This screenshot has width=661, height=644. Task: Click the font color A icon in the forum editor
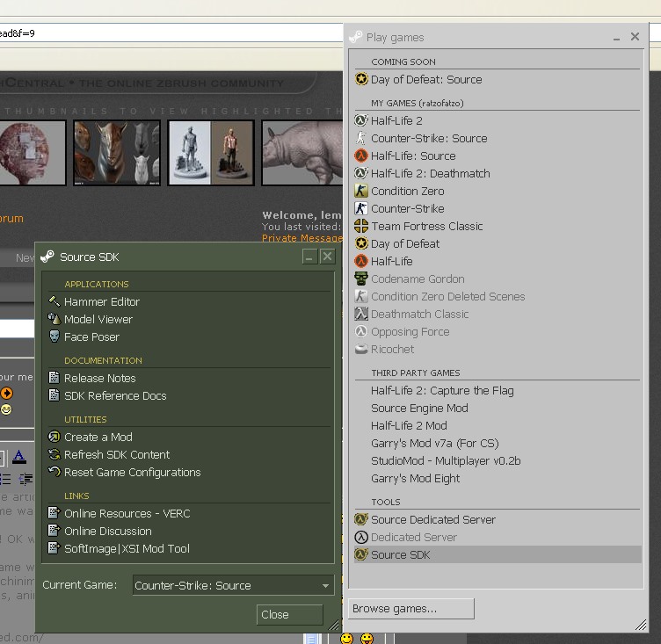tap(19, 457)
